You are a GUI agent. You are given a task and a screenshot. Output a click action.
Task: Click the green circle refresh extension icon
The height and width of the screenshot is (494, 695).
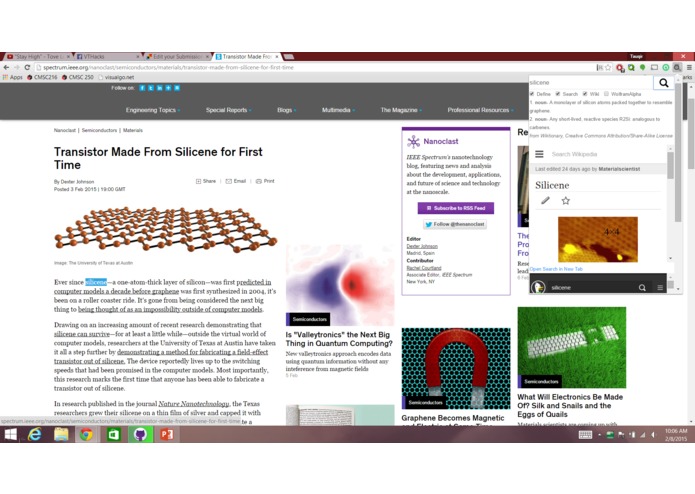666,67
